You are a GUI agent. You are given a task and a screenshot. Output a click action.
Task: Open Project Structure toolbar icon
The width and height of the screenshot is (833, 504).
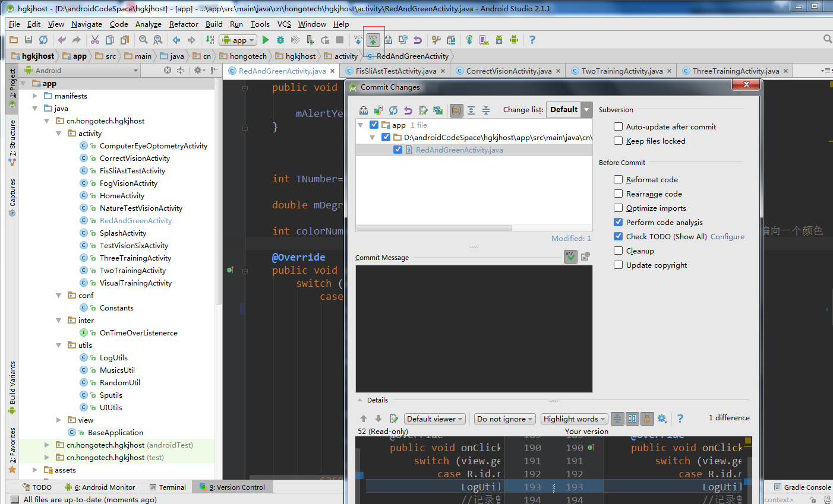point(451,40)
